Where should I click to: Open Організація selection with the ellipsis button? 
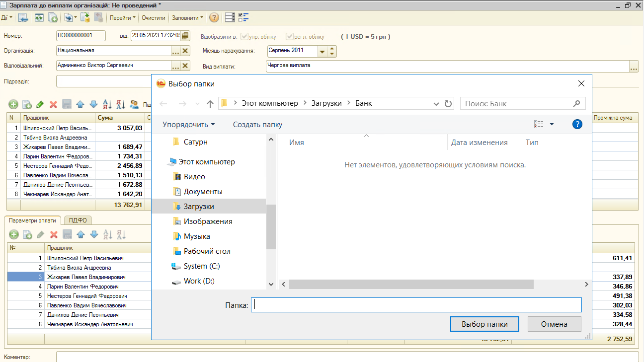[175, 51]
